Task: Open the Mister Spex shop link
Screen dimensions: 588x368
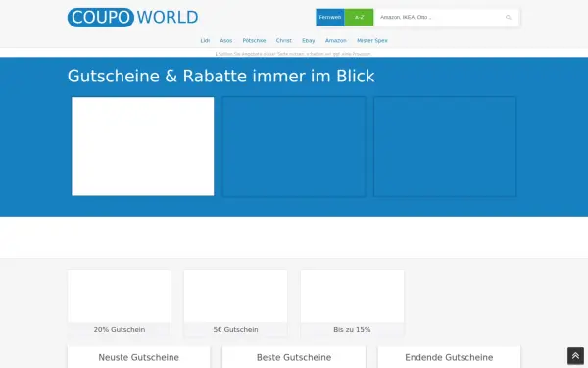Action: pos(372,40)
